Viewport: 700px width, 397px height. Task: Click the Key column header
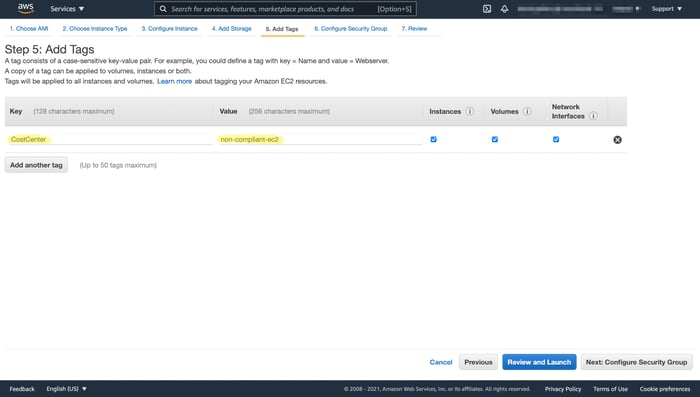pos(16,111)
